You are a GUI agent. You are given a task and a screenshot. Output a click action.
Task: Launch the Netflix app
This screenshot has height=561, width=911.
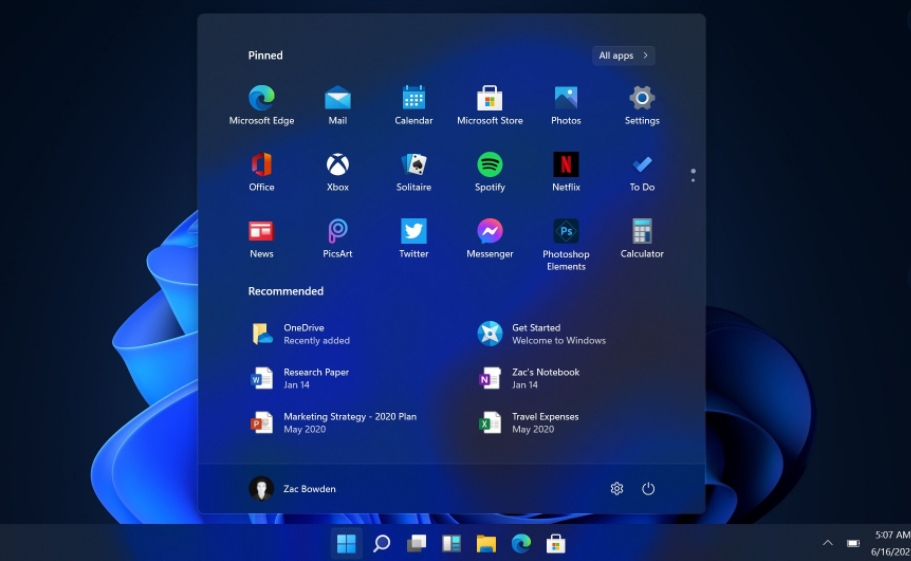(x=566, y=172)
